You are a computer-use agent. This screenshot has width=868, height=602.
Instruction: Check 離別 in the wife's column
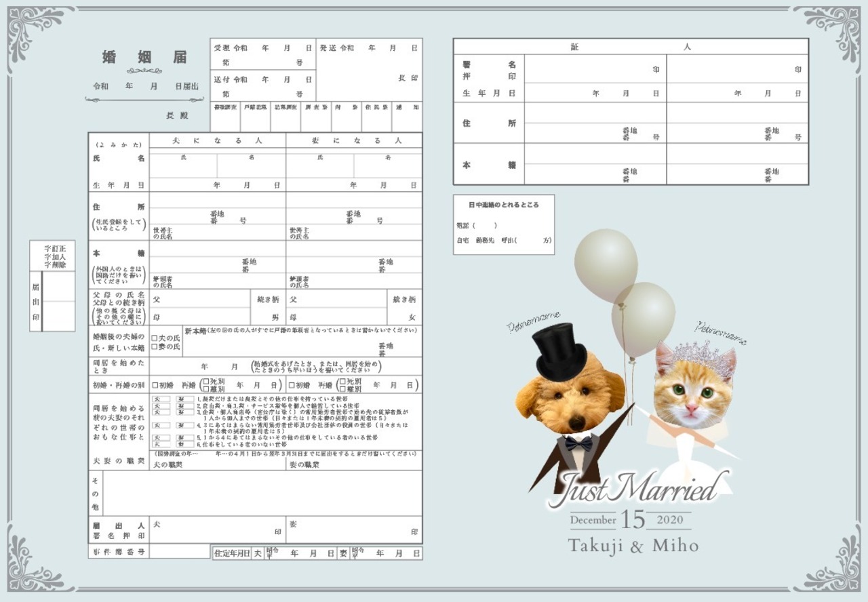[x=342, y=389]
